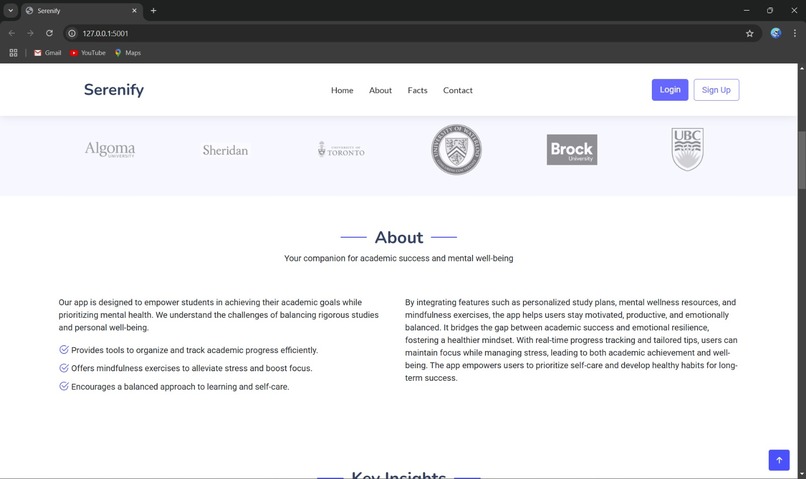This screenshot has width=806, height=479.
Task: Select the Contact navigation link
Action: point(457,90)
